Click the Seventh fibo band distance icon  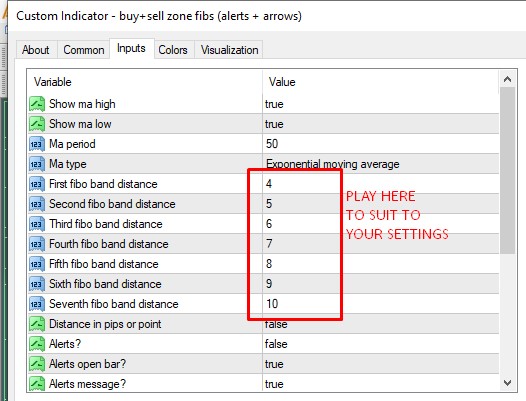[x=37, y=304]
